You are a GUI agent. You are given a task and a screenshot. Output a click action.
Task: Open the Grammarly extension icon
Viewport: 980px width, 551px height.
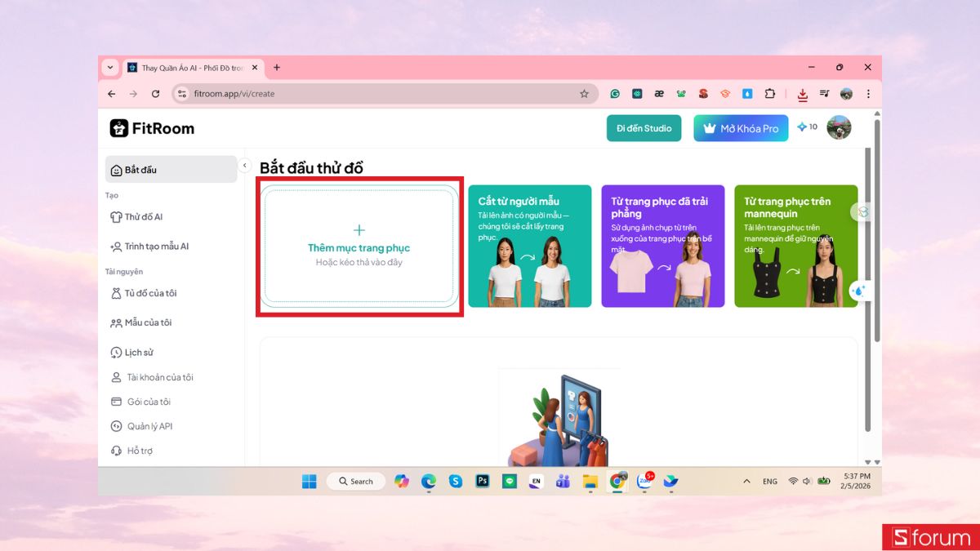click(615, 94)
